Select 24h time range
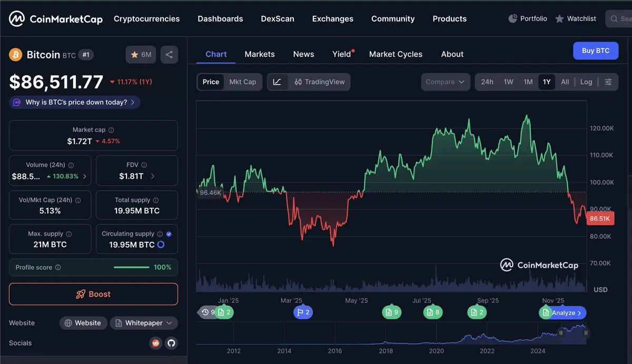The width and height of the screenshot is (632, 364). [487, 82]
